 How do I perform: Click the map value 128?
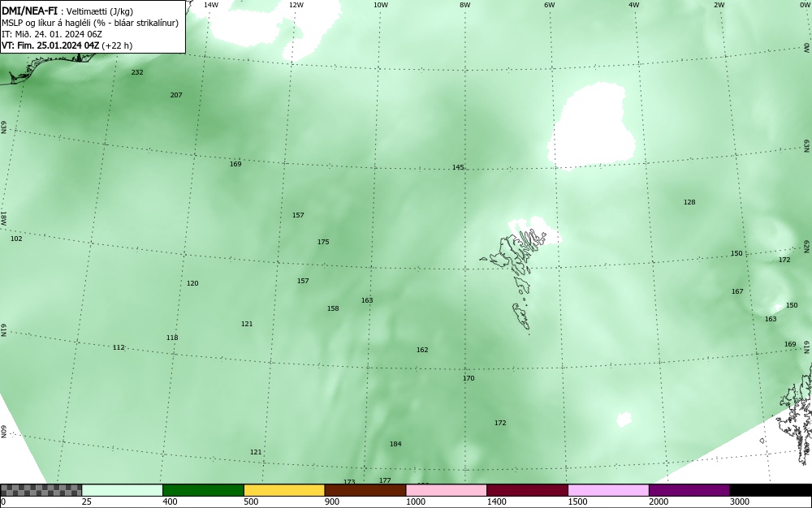click(689, 202)
